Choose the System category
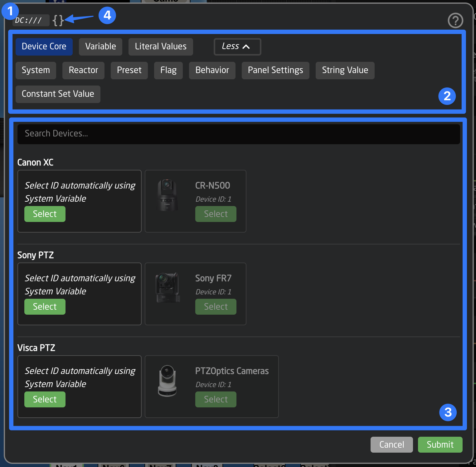This screenshot has width=476, height=467. [36, 70]
